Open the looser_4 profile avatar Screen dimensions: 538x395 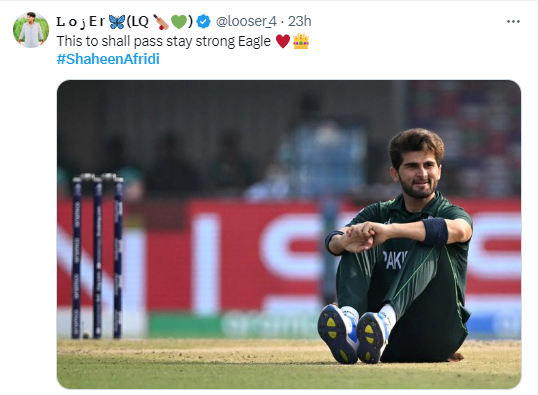click(x=31, y=30)
